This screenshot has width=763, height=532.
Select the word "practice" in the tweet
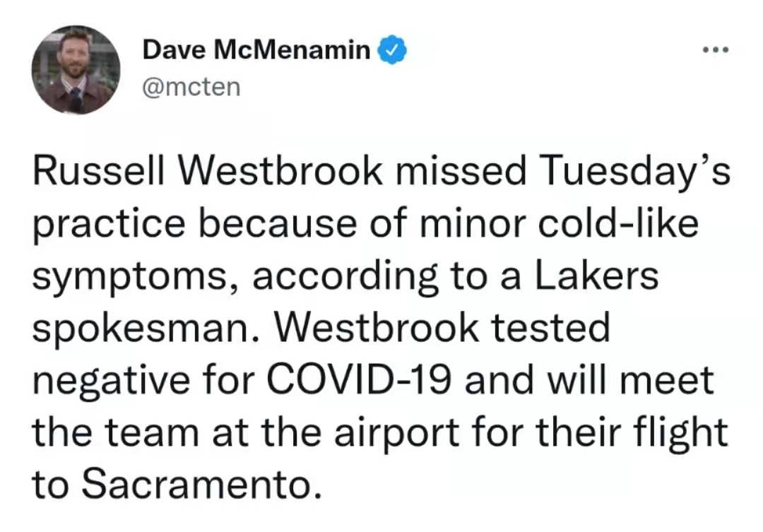[109, 223]
